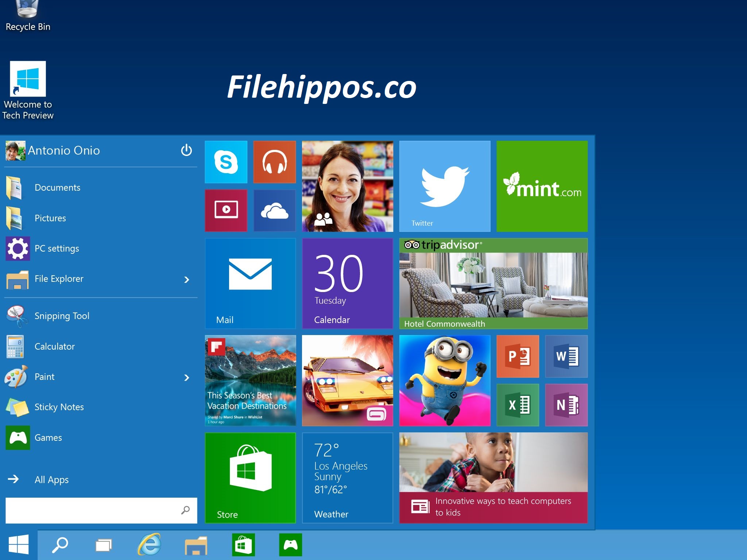Click the power button beside Antonio Onio
The width and height of the screenshot is (747, 560).
coord(186,150)
